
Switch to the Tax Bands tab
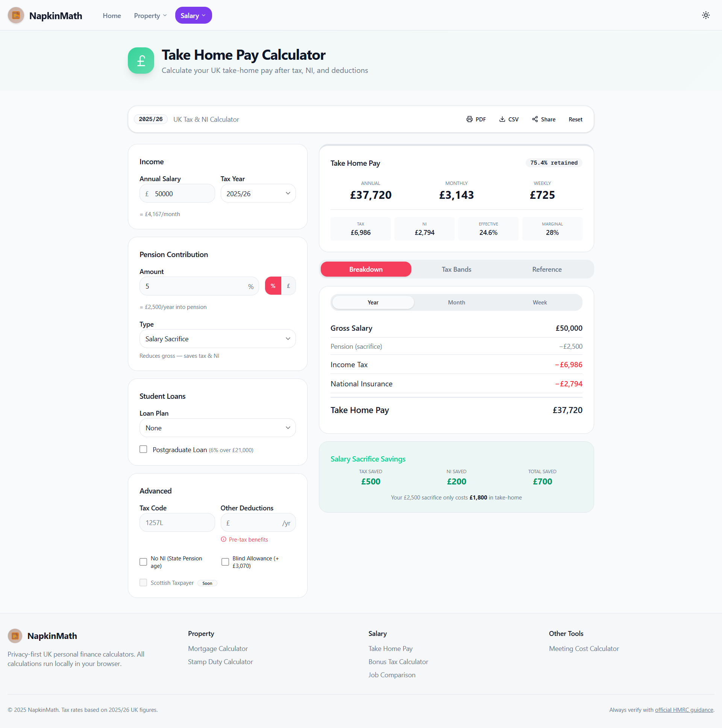456,269
